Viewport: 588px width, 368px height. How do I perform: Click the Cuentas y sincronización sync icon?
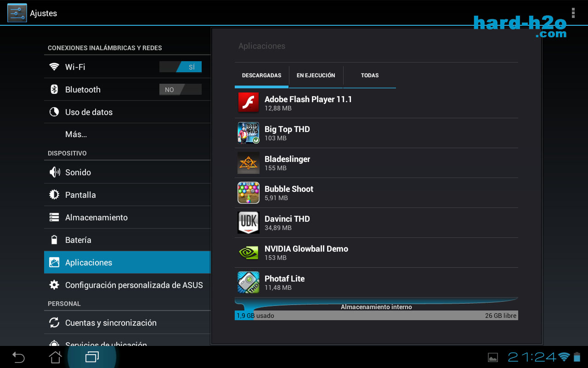point(54,322)
